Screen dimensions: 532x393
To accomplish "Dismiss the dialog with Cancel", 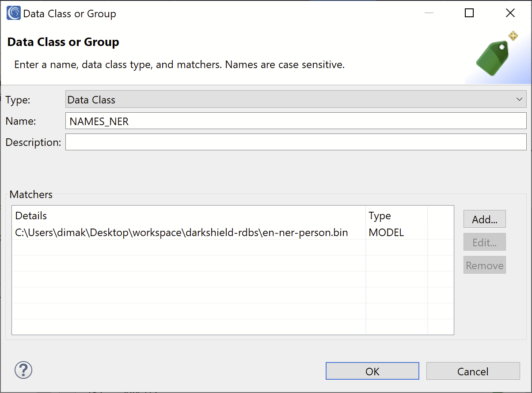I will coord(473,371).
